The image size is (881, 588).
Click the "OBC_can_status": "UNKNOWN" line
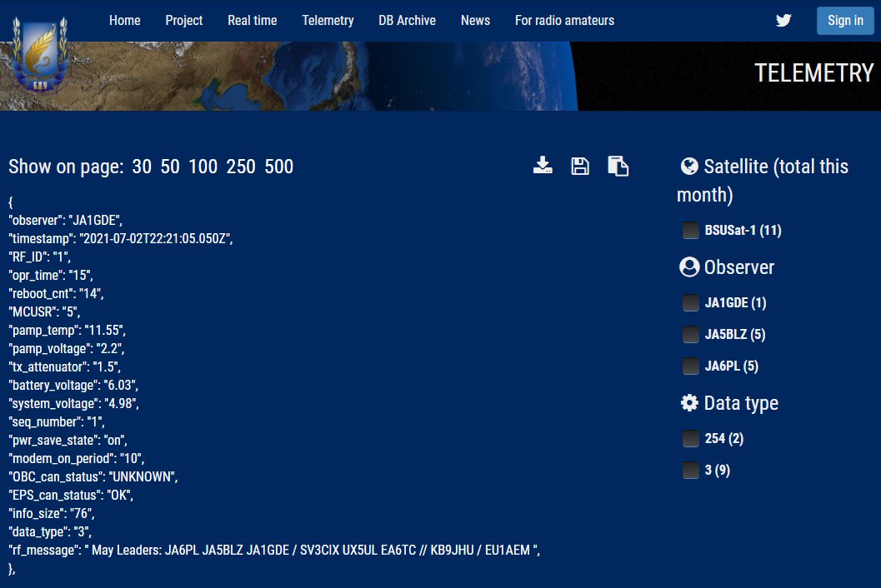point(93,476)
